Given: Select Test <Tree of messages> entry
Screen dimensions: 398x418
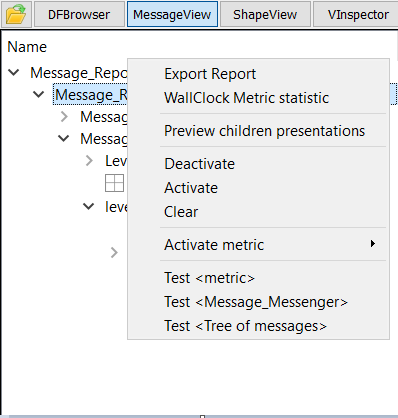Looking at the screenshot, I should [245, 326].
